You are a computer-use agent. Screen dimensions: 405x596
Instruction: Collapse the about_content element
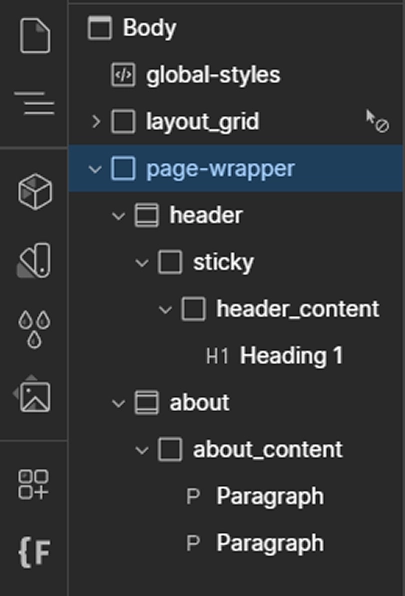pyautogui.click(x=142, y=450)
